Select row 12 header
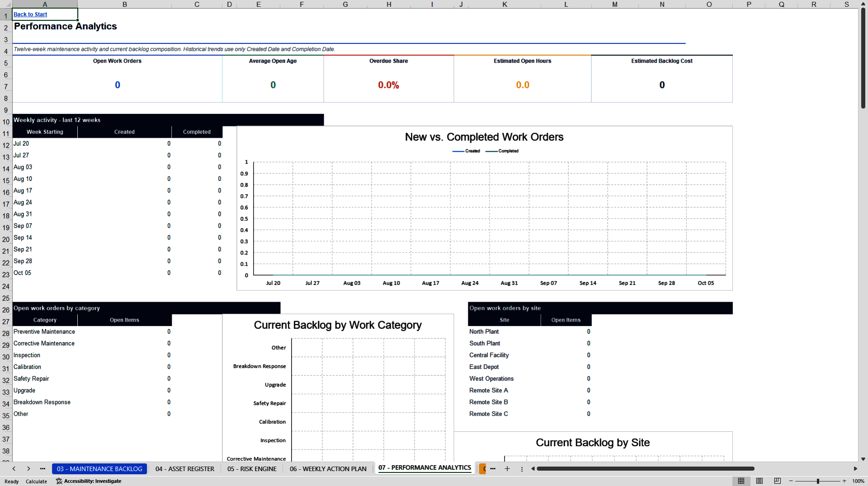This screenshot has height=486, width=868. (x=6, y=145)
